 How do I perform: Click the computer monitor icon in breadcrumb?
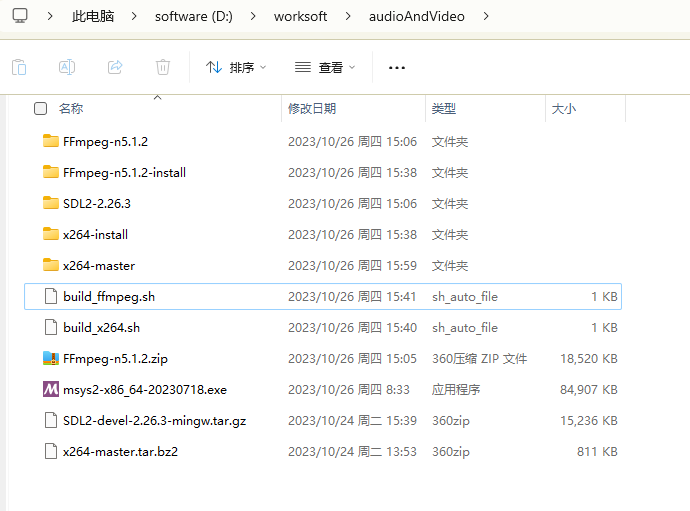(20, 16)
